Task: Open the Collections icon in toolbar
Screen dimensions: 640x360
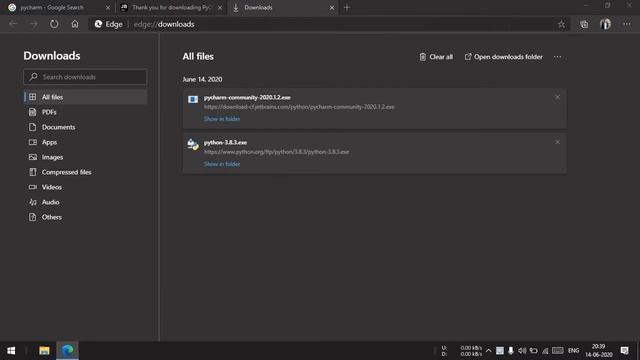Action: tap(584, 24)
